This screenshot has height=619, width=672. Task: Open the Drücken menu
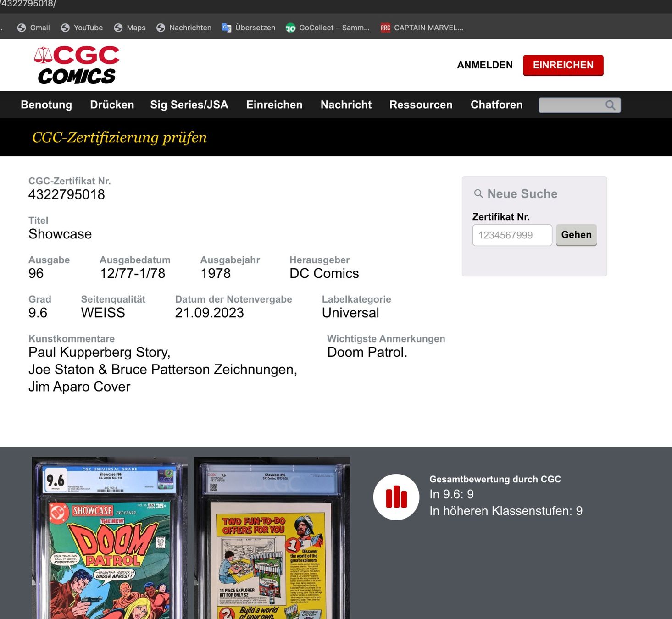coord(112,105)
